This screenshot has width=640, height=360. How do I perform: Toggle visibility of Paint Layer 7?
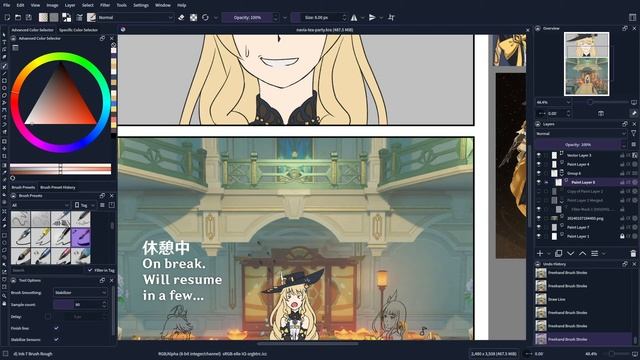click(x=539, y=227)
